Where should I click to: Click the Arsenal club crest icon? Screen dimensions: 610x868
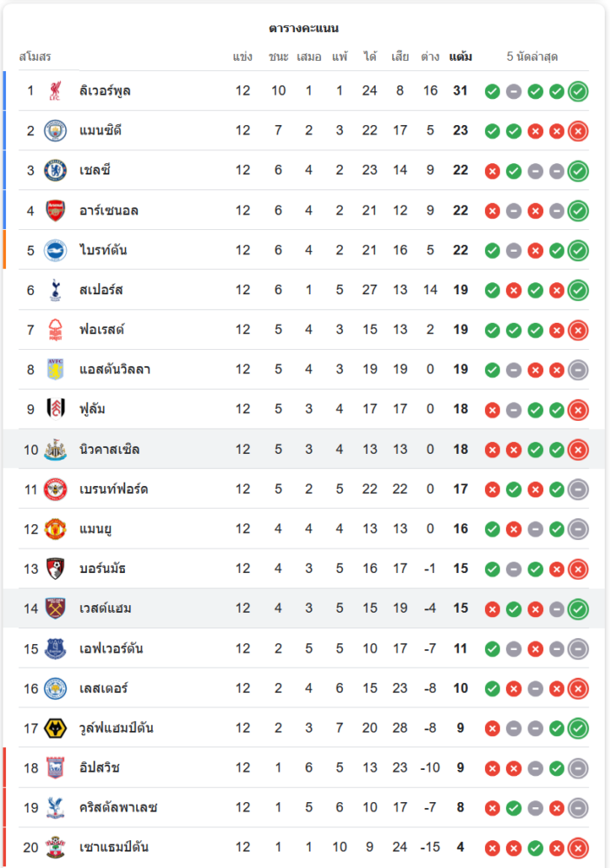(x=56, y=210)
